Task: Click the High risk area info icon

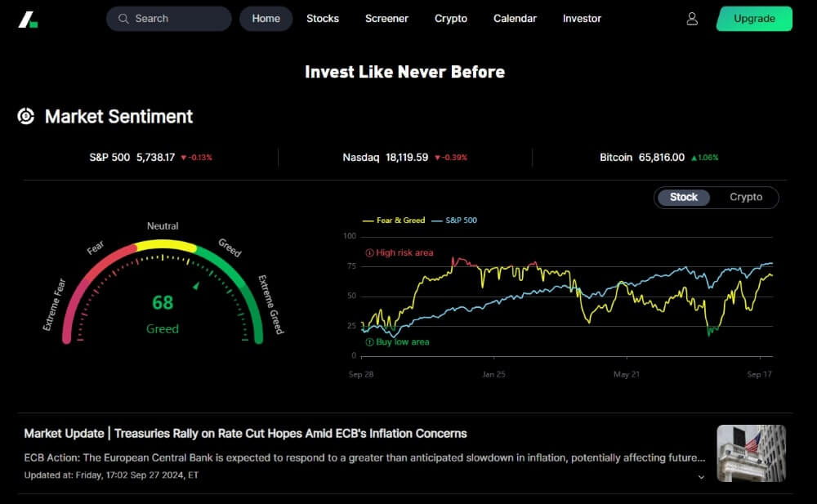Action: (369, 253)
